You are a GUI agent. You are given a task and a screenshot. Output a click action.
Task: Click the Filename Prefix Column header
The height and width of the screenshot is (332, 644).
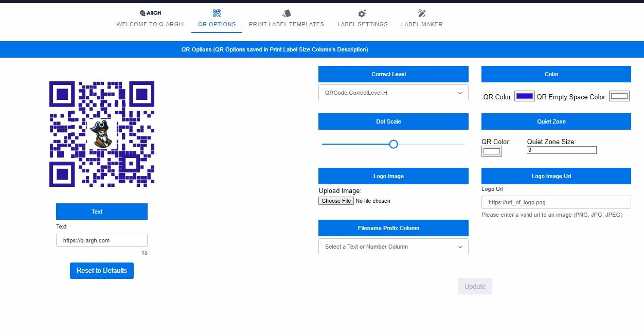click(393, 228)
